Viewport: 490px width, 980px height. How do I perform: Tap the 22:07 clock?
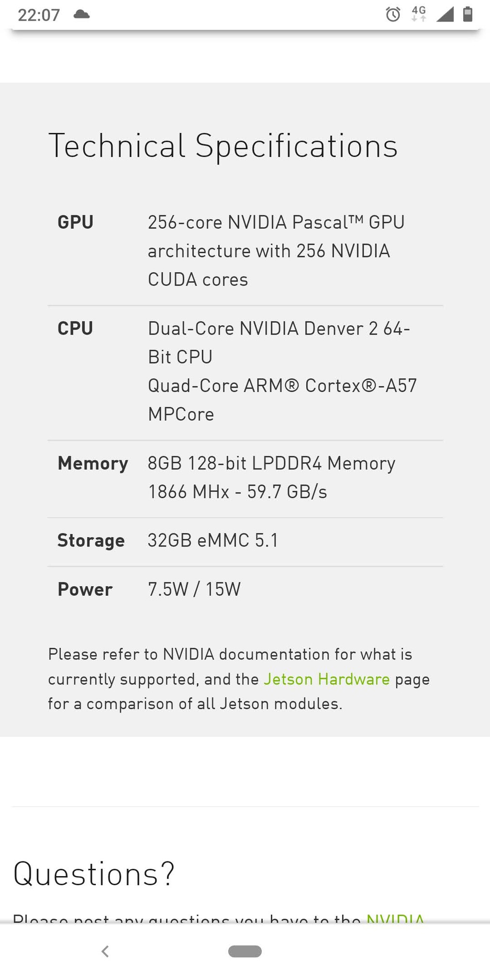[x=39, y=15]
